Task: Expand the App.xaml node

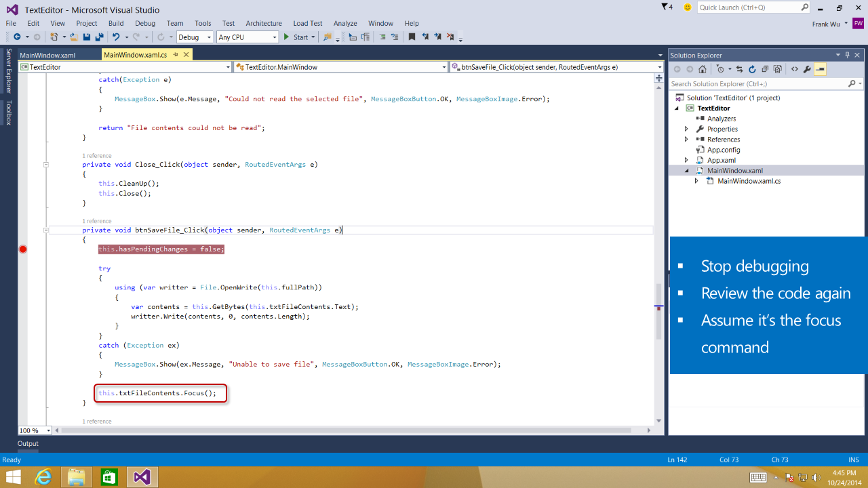Action: (x=686, y=161)
